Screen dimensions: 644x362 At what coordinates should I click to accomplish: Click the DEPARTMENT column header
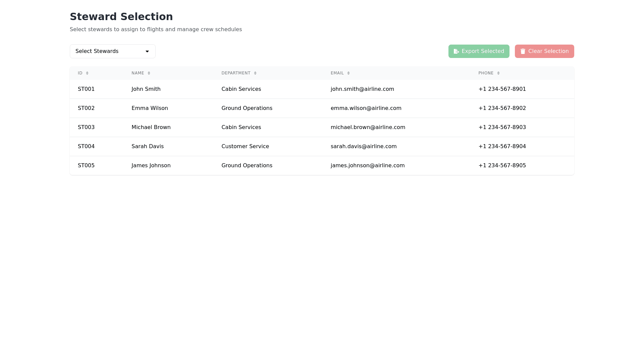[x=236, y=73]
